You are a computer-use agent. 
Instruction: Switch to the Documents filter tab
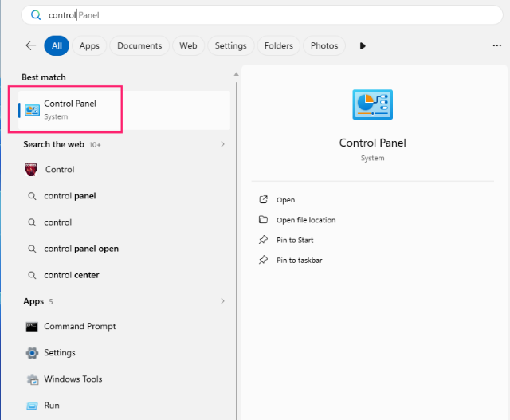[x=139, y=45]
